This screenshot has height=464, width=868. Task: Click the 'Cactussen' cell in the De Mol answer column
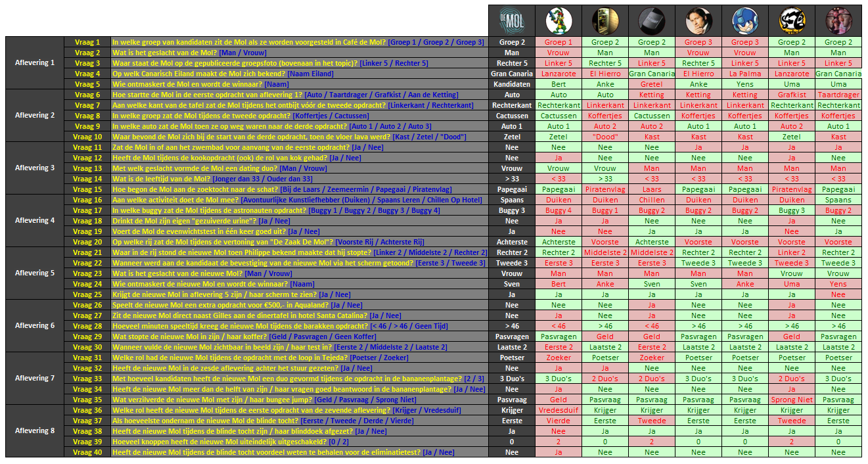click(x=511, y=116)
